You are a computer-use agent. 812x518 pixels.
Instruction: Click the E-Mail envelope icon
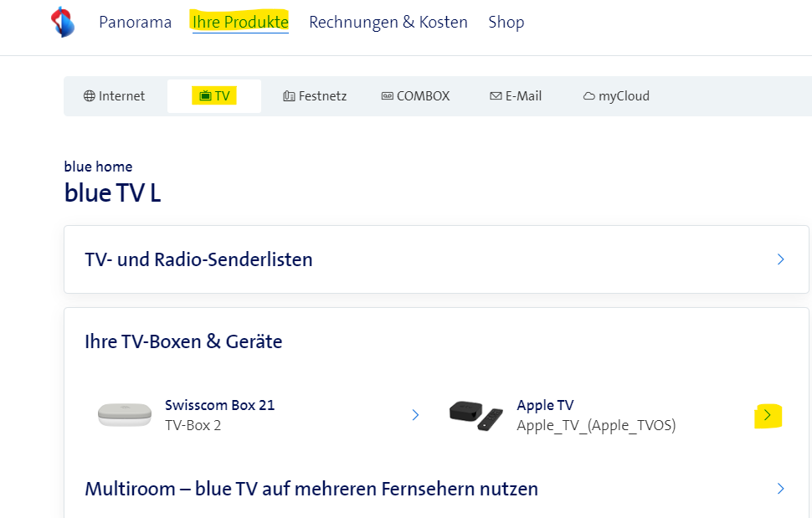click(x=496, y=96)
